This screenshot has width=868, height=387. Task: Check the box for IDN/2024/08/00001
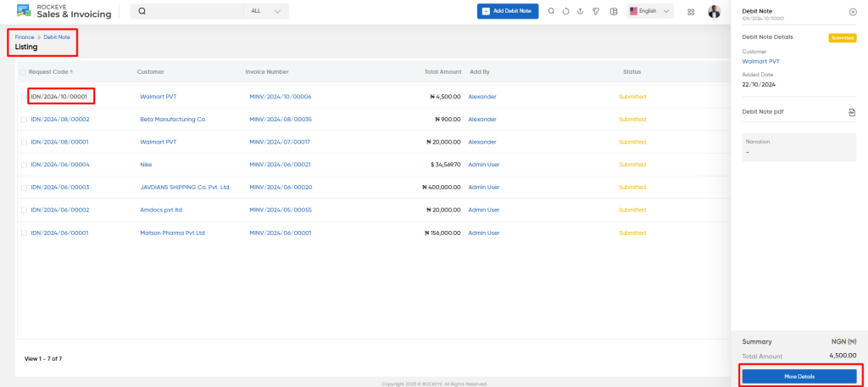click(x=24, y=143)
